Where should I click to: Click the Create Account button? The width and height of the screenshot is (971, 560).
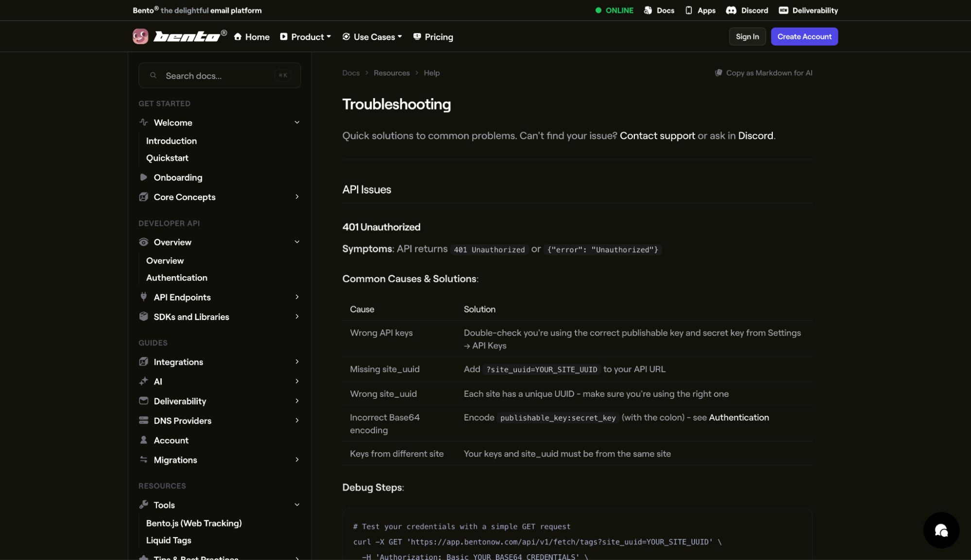point(804,36)
